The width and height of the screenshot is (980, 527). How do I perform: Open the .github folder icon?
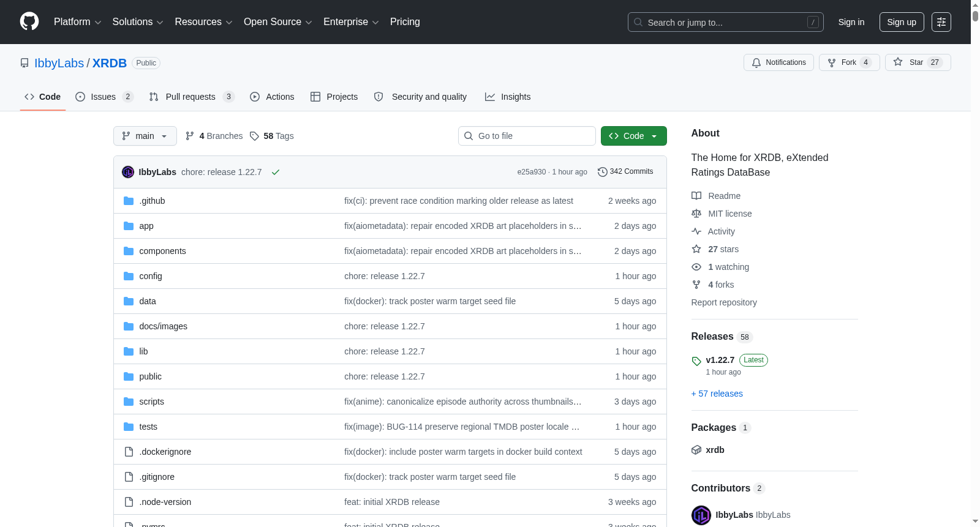[129, 201]
